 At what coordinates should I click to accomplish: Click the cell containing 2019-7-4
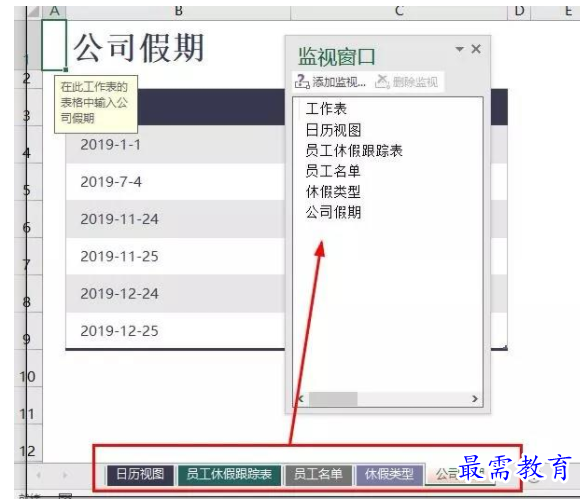[175, 182]
